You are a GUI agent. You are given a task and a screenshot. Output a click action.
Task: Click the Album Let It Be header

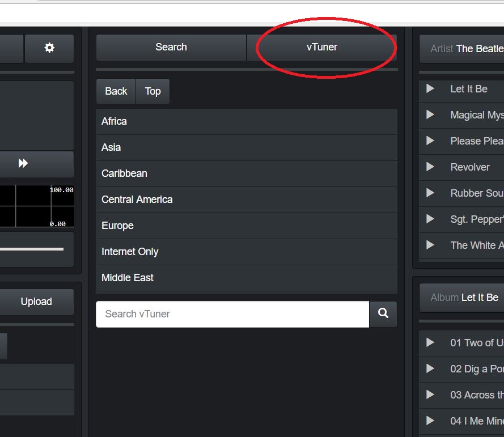pyautogui.click(x=462, y=298)
